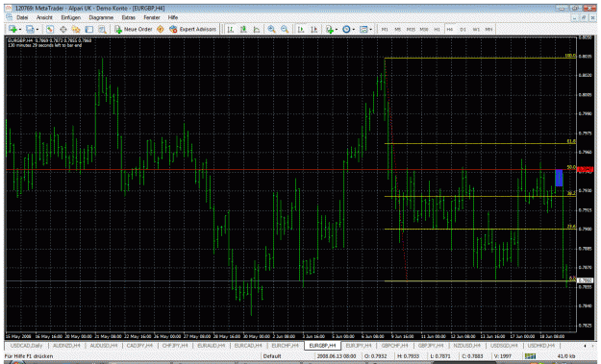
Task: Toggle auto scroll chart icon
Action: click(x=301, y=29)
